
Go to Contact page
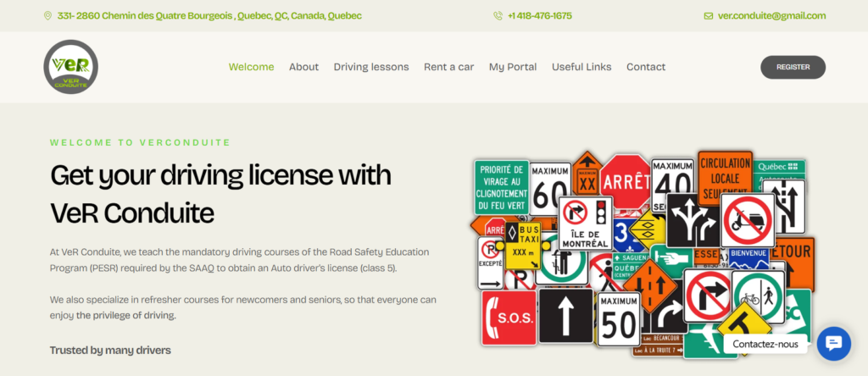pyautogui.click(x=646, y=67)
